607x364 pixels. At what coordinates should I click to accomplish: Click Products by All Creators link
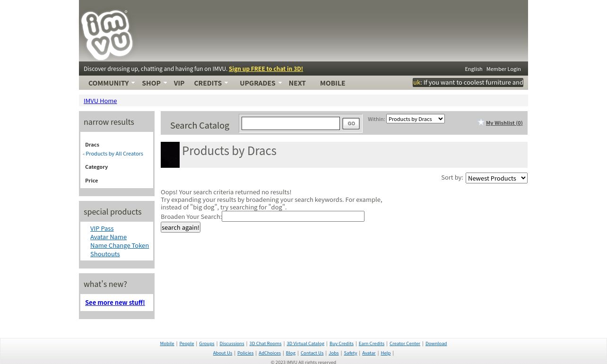coord(114,154)
